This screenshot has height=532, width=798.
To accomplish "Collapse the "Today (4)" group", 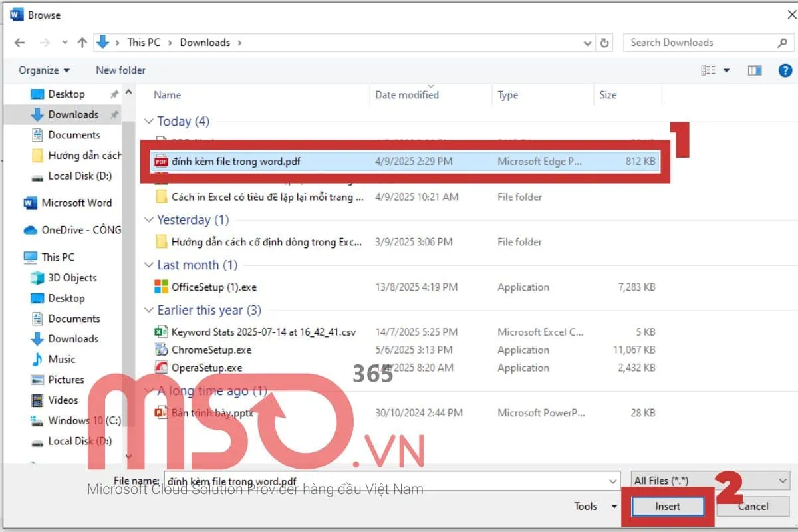I will [149, 122].
